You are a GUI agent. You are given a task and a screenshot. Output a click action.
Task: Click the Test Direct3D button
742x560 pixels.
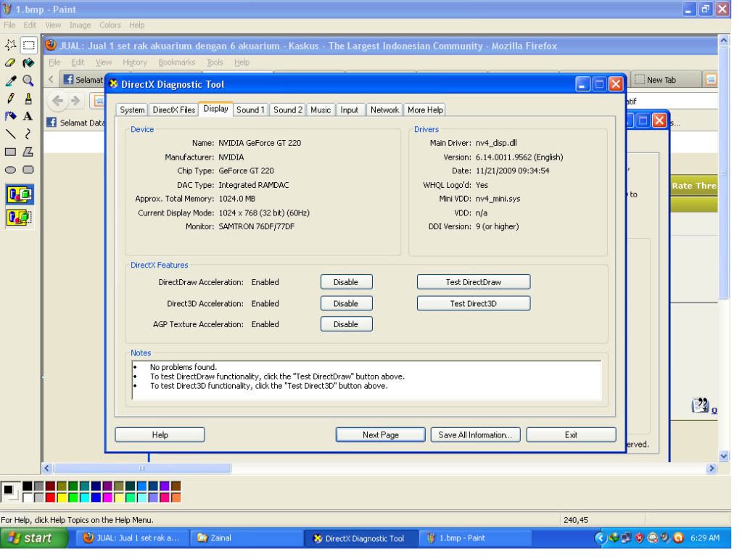tap(473, 303)
